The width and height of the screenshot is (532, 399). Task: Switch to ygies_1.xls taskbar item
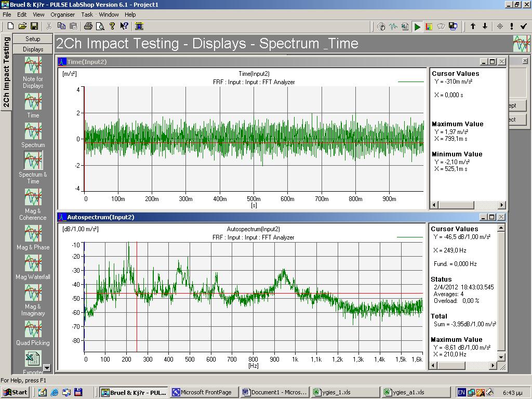tap(345, 392)
